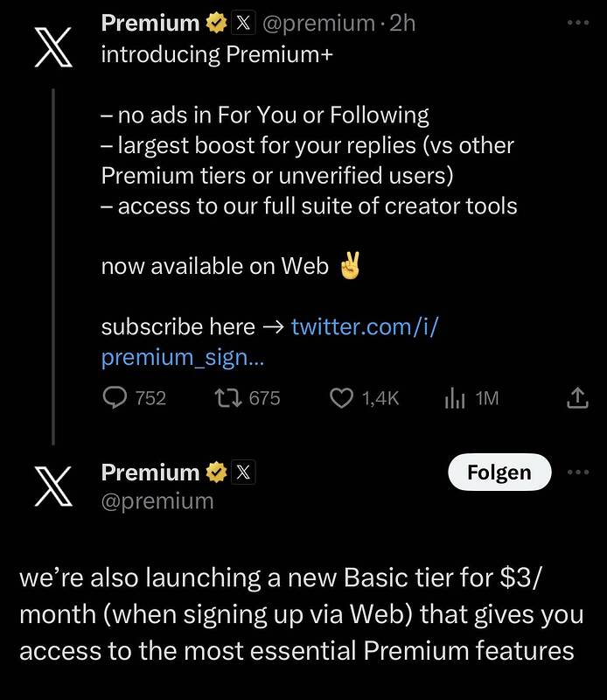The image size is (607, 700).
Task: Open the X avatar of the second Premium post
Action: pyautogui.click(x=53, y=486)
